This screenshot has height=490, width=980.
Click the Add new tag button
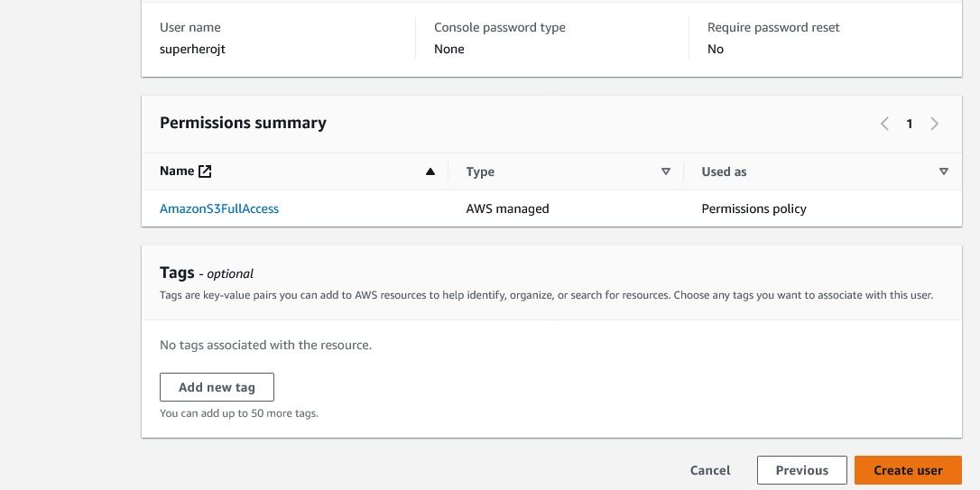click(217, 387)
